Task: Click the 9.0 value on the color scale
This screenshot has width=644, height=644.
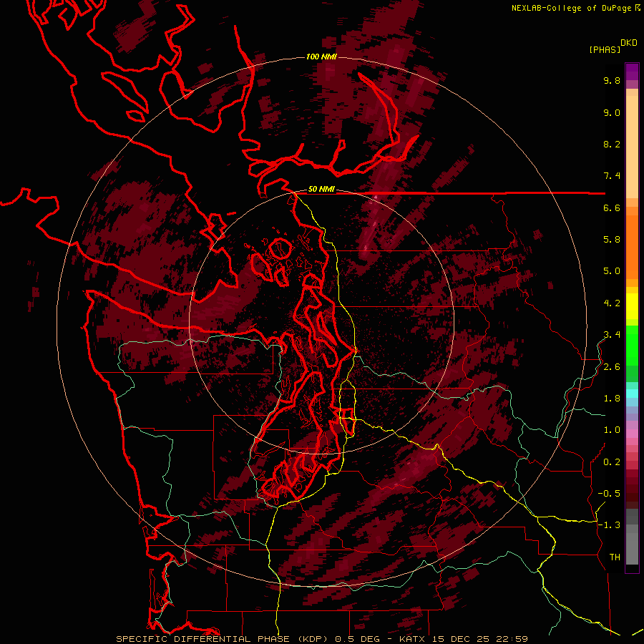Action: (612, 112)
